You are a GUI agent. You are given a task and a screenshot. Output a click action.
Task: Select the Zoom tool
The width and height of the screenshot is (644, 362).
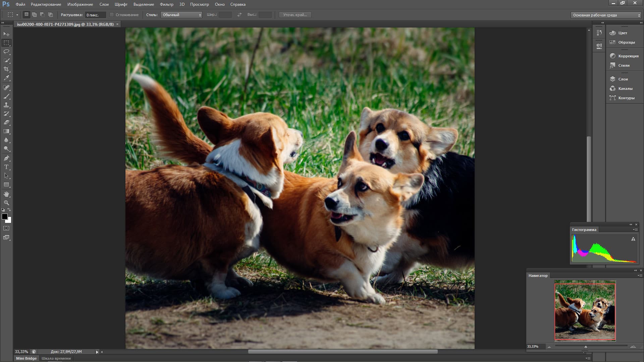click(x=6, y=203)
